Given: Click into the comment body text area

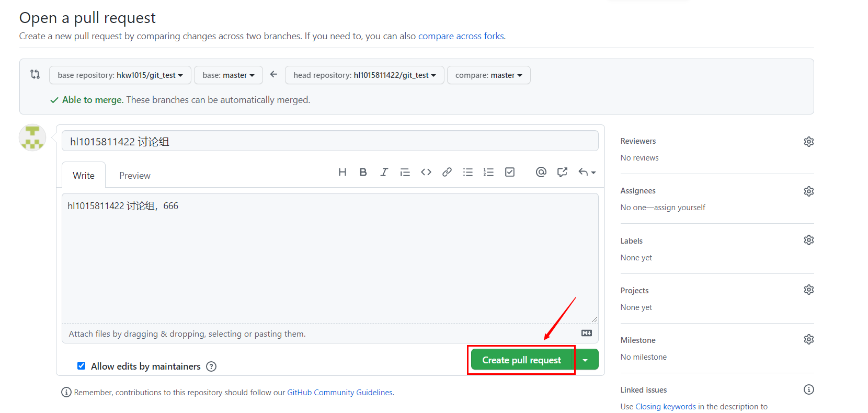Looking at the screenshot, I should (x=330, y=258).
